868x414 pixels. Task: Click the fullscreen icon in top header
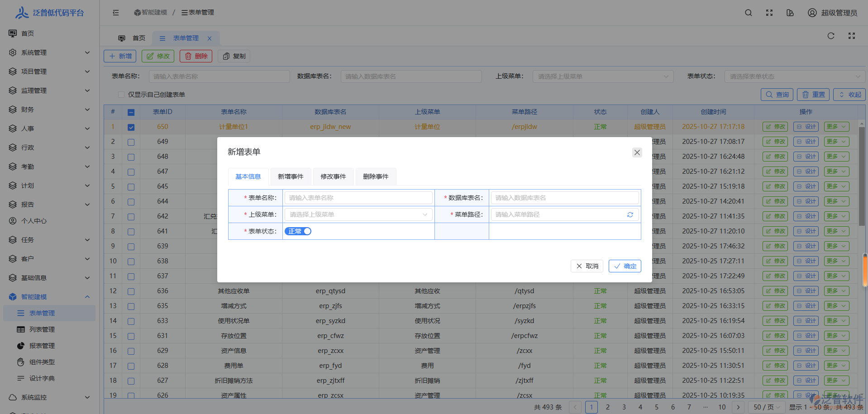[x=769, y=13]
